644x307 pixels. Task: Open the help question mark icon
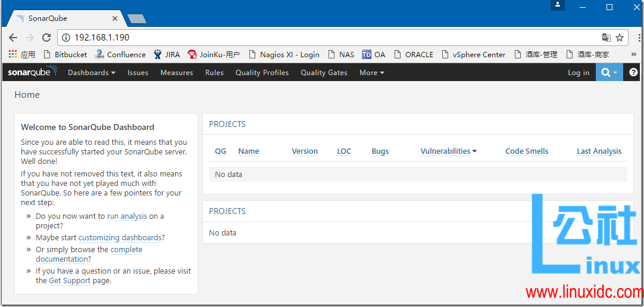633,73
